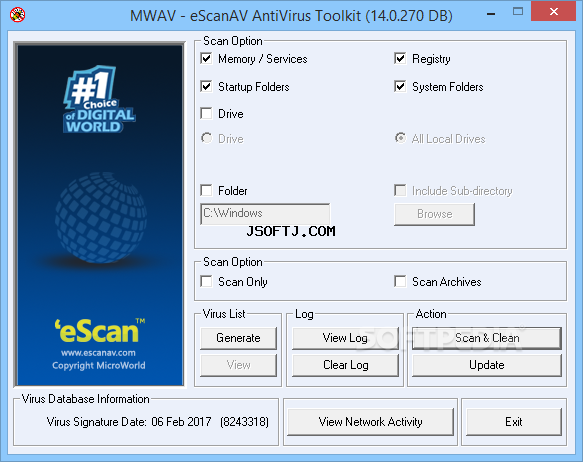Open the View Log button
Image resolution: width=583 pixels, height=462 pixels.
pyautogui.click(x=345, y=338)
